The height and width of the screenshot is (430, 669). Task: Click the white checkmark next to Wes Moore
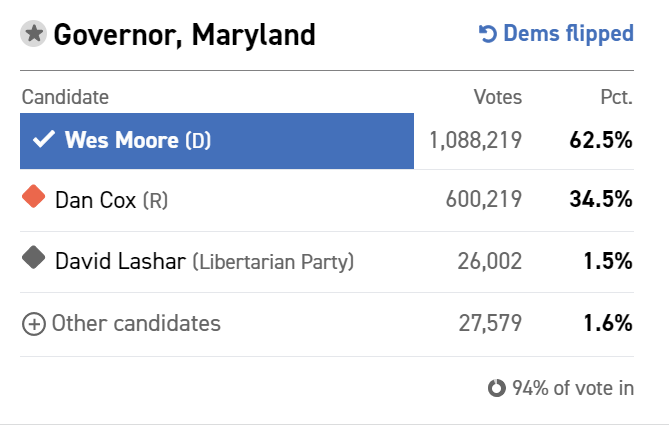[x=44, y=139]
